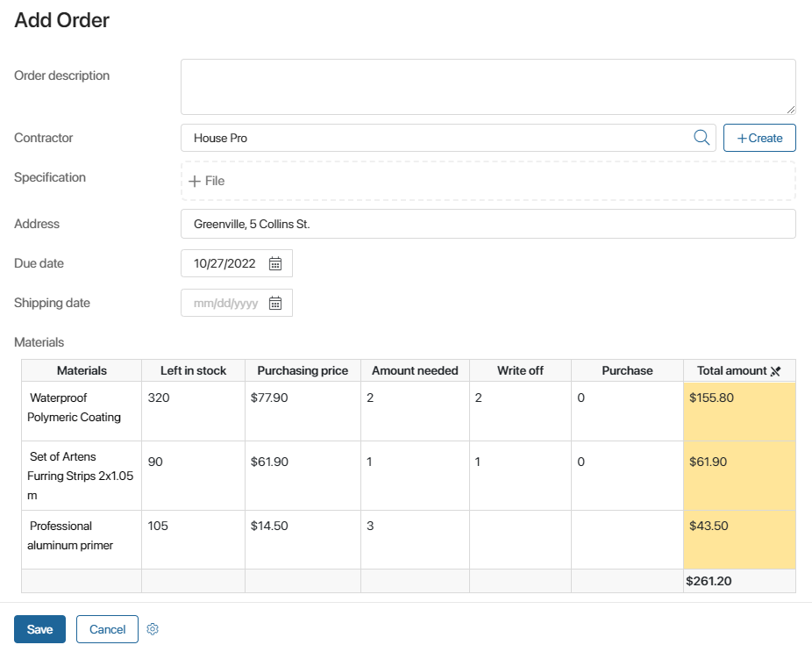The image size is (812, 652).
Task: Click the Purchasing price column header
Action: tap(303, 370)
